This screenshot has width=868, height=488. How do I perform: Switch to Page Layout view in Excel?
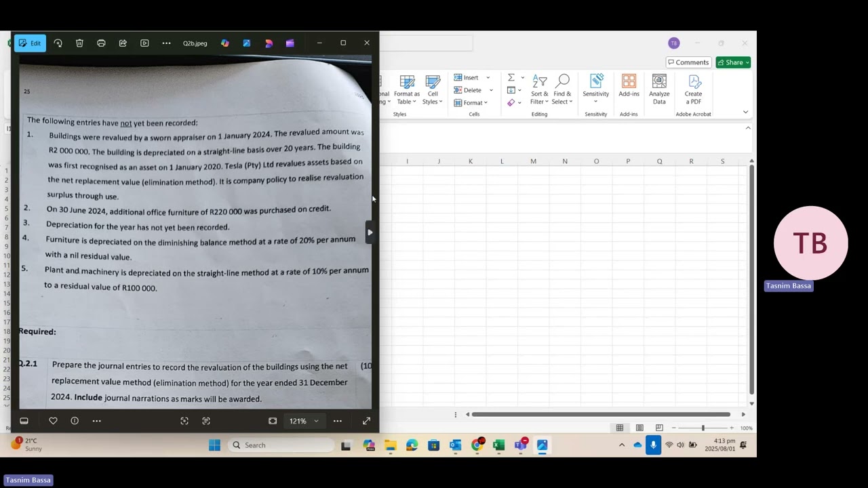639,428
